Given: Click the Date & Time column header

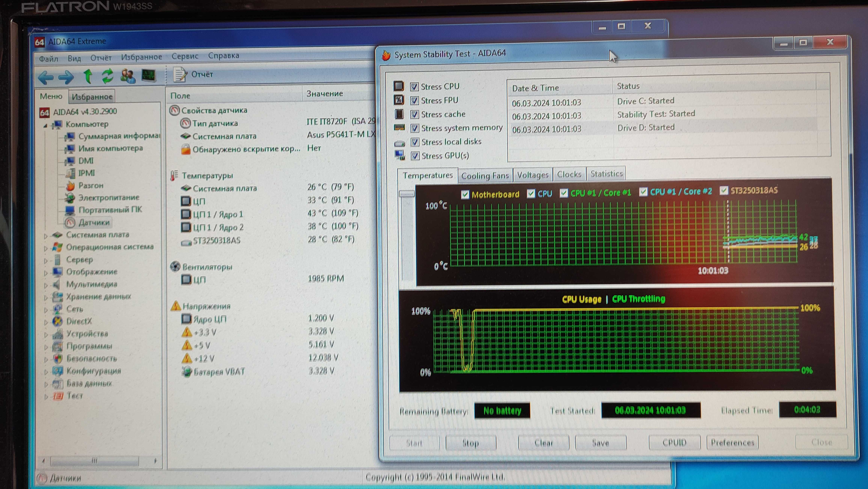Looking at the screenshot, I should (559, 88).
